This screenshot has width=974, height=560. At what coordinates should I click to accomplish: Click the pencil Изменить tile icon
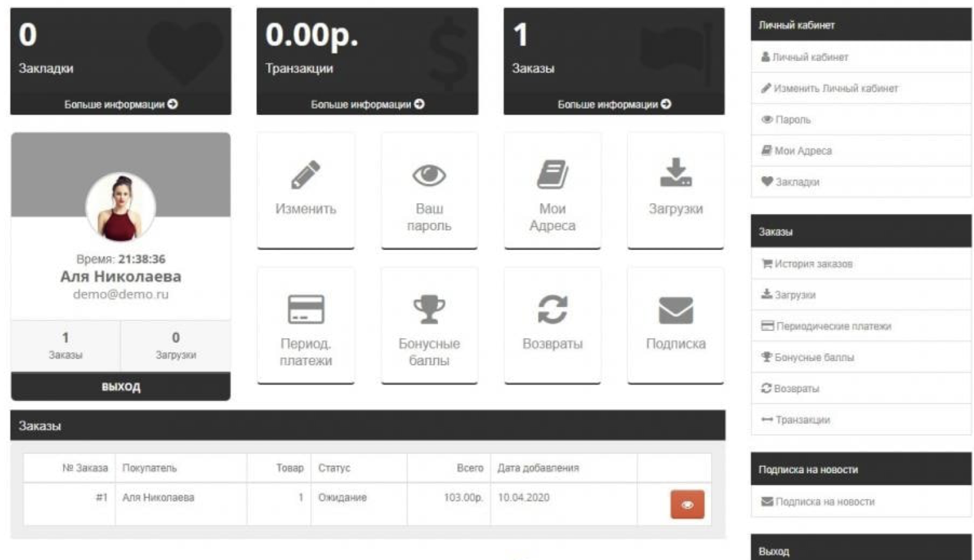305,175
